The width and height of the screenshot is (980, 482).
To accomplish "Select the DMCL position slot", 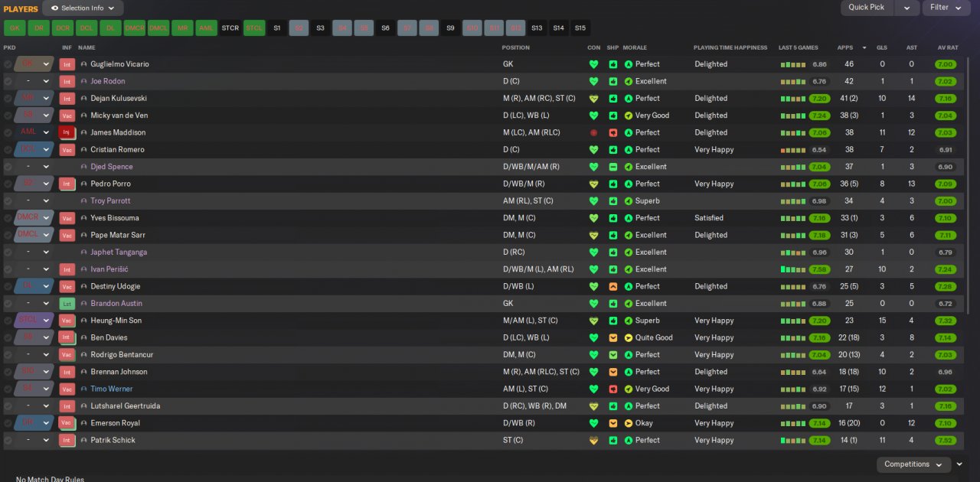I will pos(158,28).
